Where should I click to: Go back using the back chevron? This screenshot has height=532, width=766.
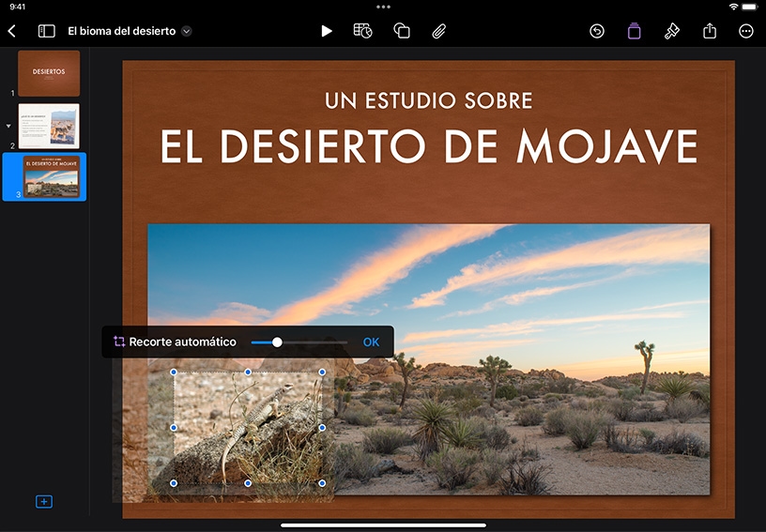(x=12, y=31)
